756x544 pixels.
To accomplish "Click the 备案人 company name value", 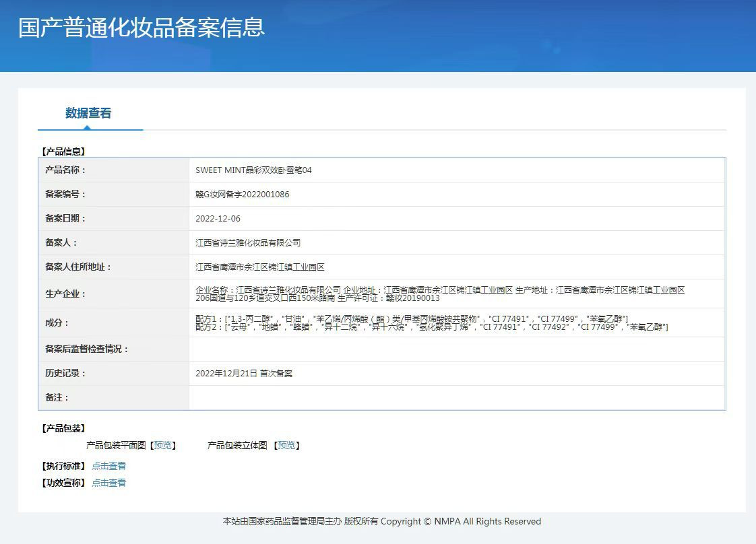I will coord(248,242).
